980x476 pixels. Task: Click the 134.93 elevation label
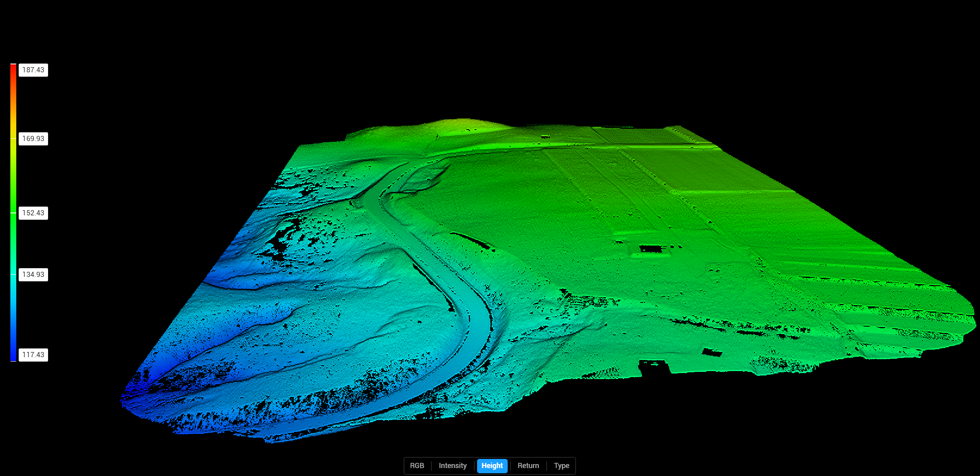(33, 274)
